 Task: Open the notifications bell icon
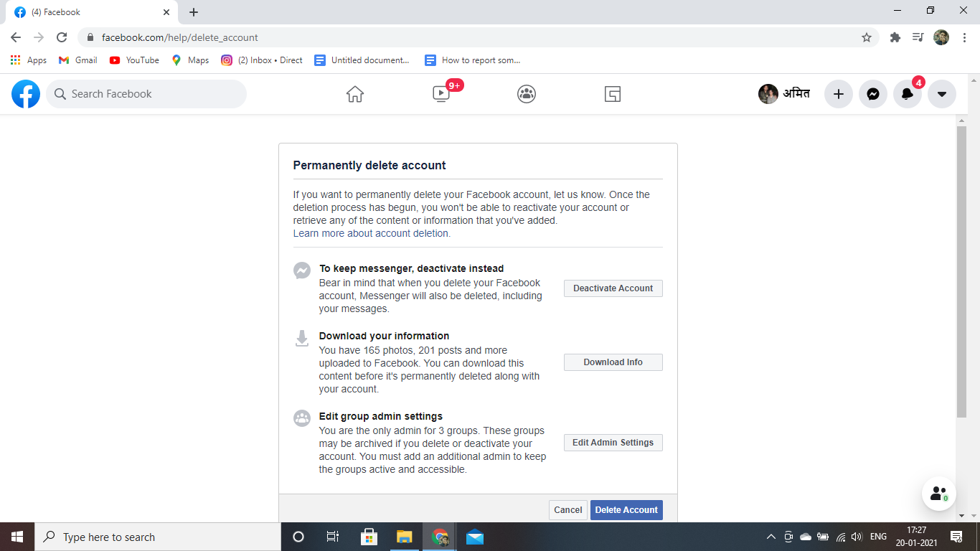[x=908, y=94]
